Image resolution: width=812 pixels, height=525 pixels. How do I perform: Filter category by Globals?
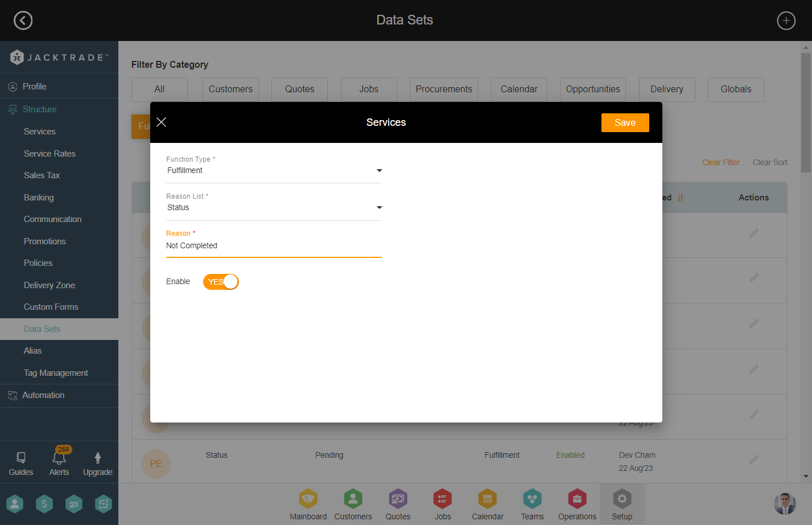(x=736, y=89)
